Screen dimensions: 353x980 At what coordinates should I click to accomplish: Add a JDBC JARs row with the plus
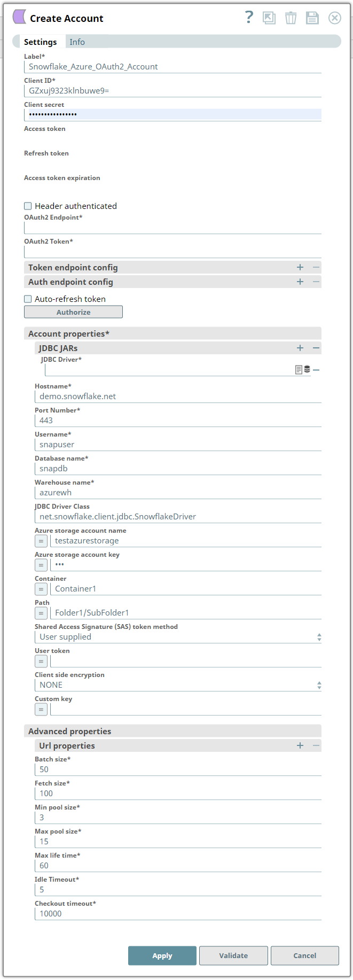tap(300, 348)
